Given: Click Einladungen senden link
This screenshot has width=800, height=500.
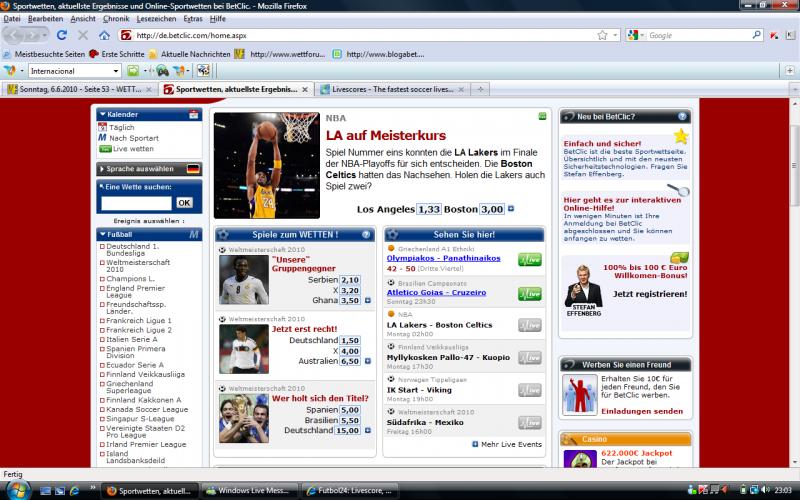Looking at the screenshot, I should click(642, 411).
